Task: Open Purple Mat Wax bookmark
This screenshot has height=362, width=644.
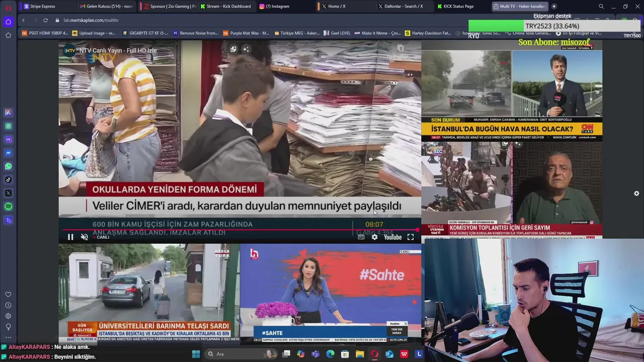Action: (246, 33)
